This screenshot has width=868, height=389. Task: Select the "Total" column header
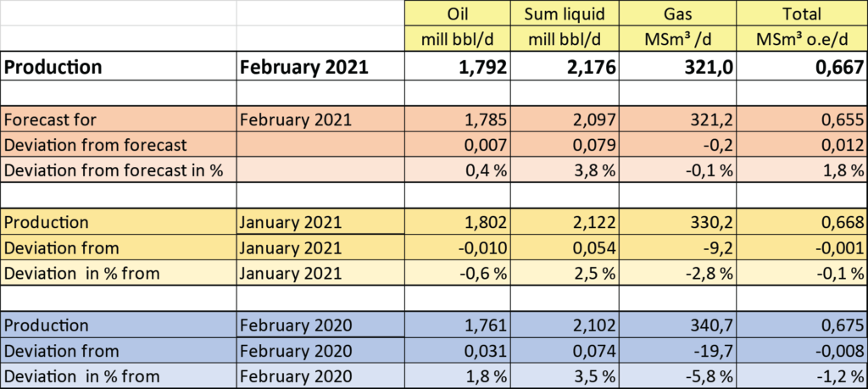click(802, 14)
